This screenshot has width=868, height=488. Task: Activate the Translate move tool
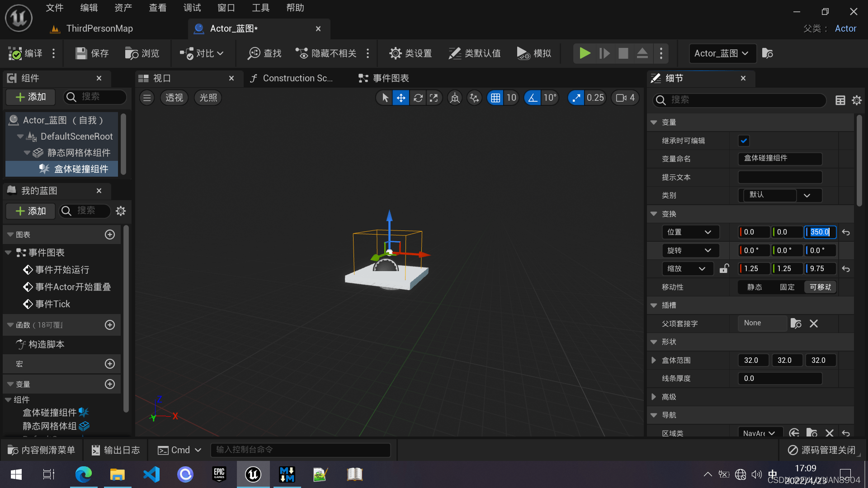[401, 98]
